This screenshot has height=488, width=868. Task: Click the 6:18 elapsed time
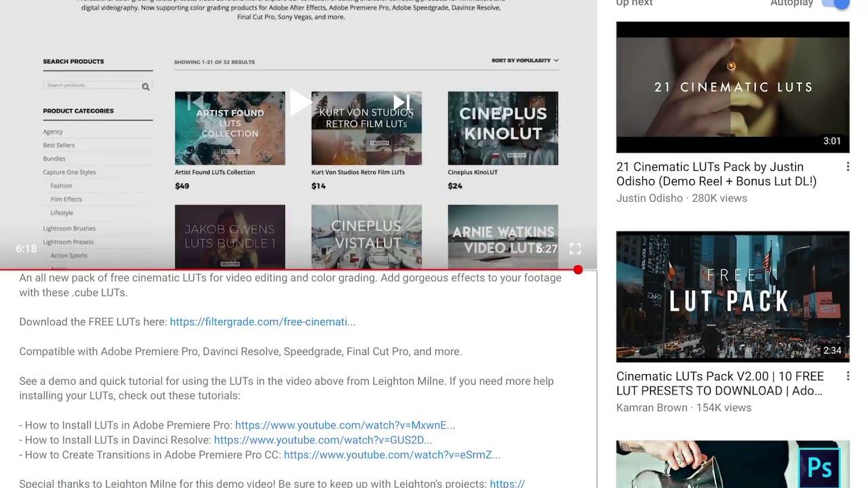tap(26, 249)
